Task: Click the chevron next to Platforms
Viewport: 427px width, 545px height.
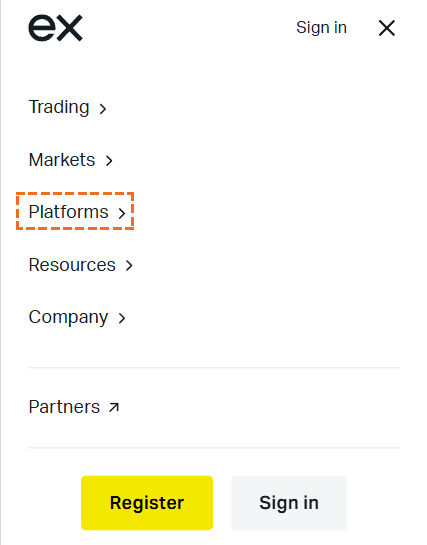Action: pos(122,213)
